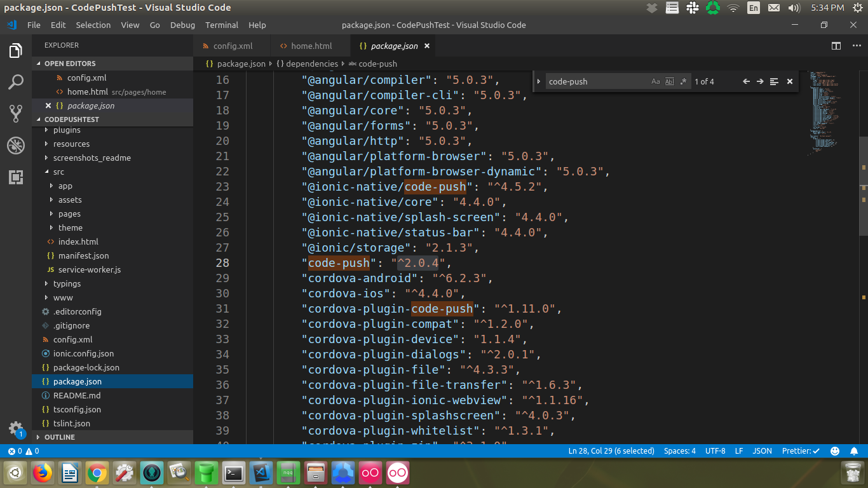Open the Explorer view in activity bar
Viewport: 868px width, 488px height.
pyautogui.click(x=16, y=51)
